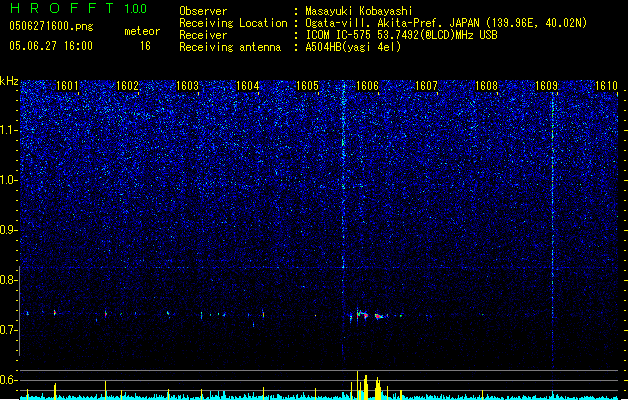Image resolution: width=629 pixels, height=400 pixels.
Task: Click the Receiver label
Action: pos(203,35)
